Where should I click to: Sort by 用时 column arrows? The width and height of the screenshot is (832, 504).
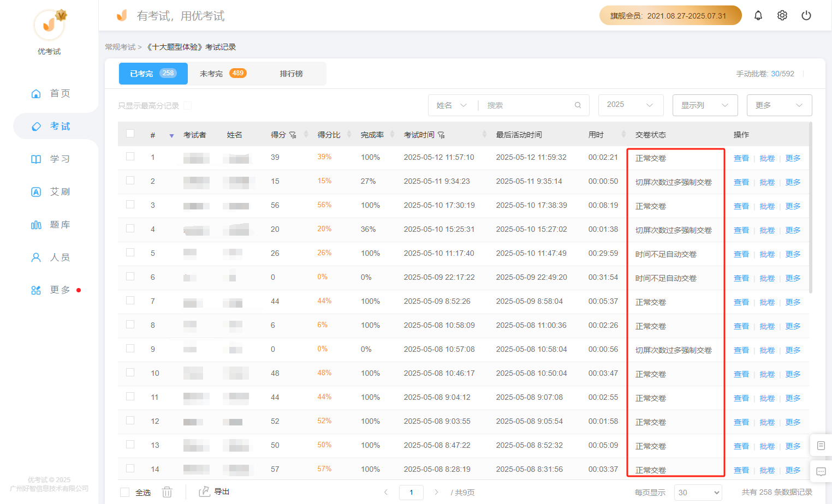[x=623, y=134]
